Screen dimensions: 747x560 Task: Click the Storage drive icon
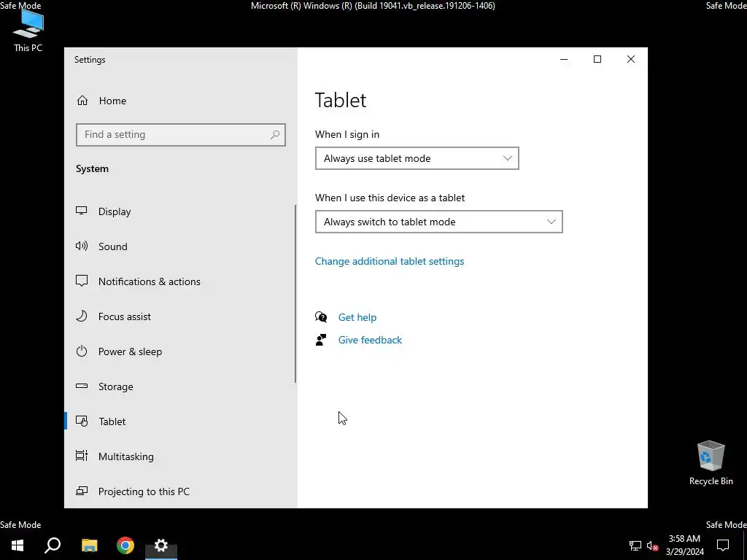(x=82, y=386)
